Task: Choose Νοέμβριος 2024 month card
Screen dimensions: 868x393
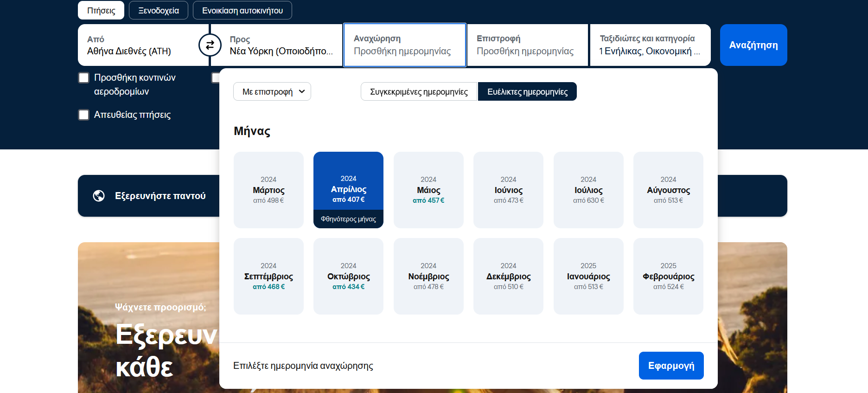Action: tap(428, 276)
